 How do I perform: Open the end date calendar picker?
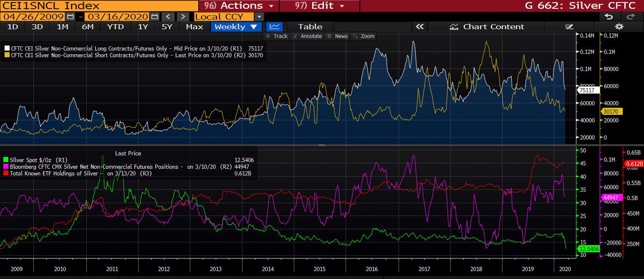point(154,17)
